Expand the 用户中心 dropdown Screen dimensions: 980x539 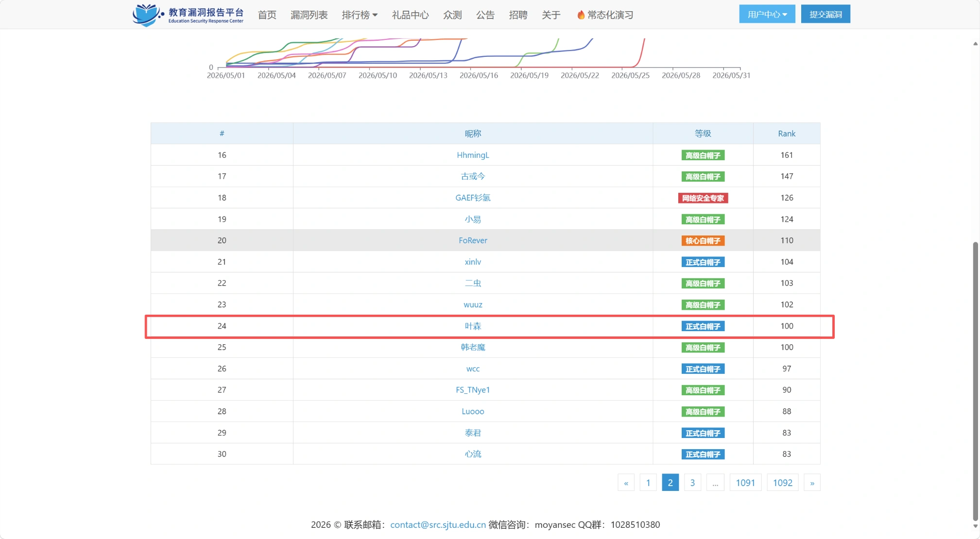point(767,14)
